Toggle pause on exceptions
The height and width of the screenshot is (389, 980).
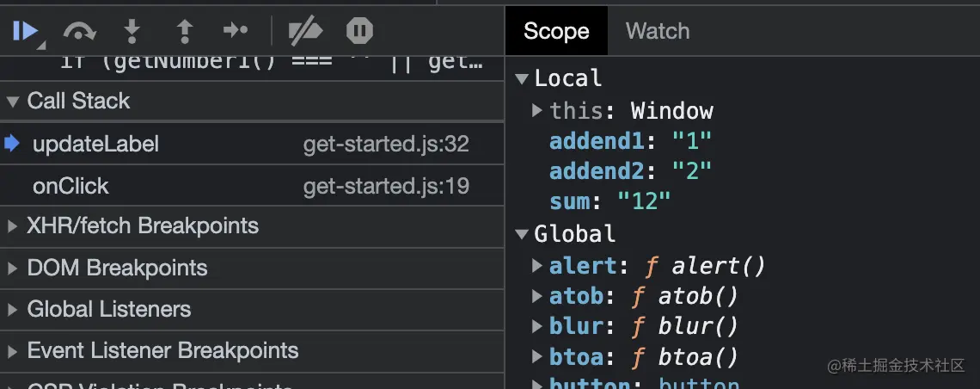[x=359, y=31]
